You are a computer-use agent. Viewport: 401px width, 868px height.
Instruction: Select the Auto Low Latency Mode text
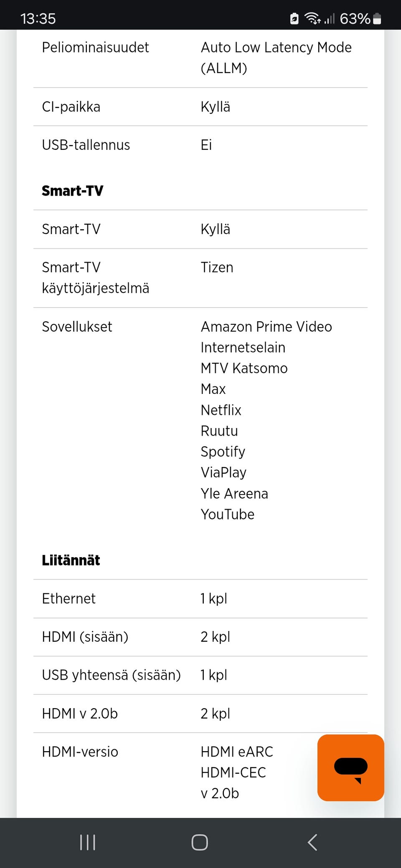coord(276,48)
